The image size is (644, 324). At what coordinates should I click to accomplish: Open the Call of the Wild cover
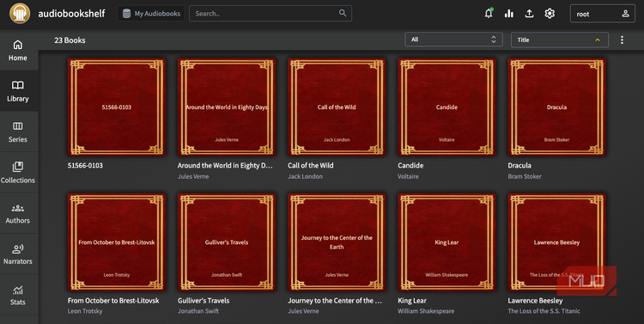(337, 107)
